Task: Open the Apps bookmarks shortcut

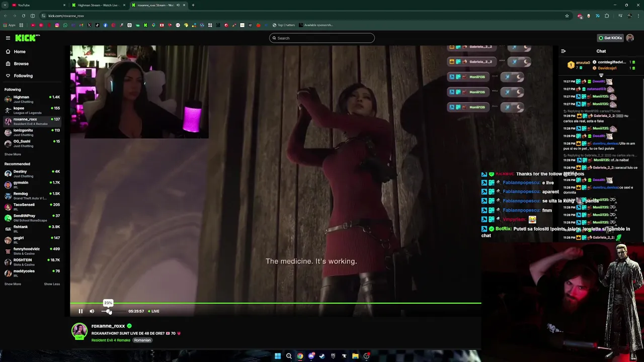Action: pyautogui.click(x=9, y=25)
